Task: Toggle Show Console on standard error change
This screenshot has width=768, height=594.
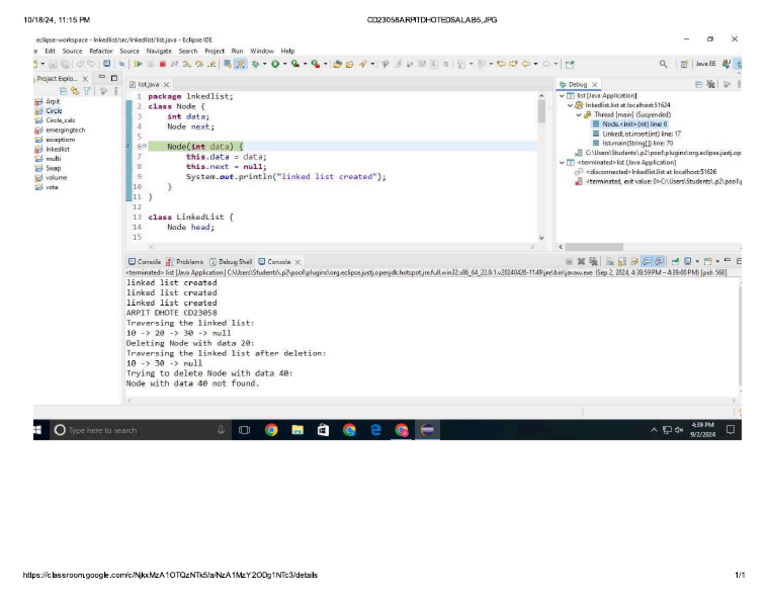Action: point(659,261)
